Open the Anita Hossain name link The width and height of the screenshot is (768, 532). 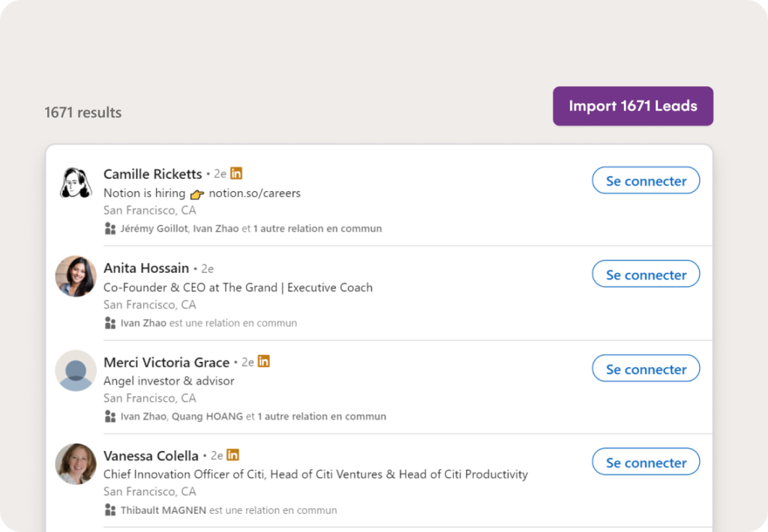pyautogui.click(x=146, y=268)
